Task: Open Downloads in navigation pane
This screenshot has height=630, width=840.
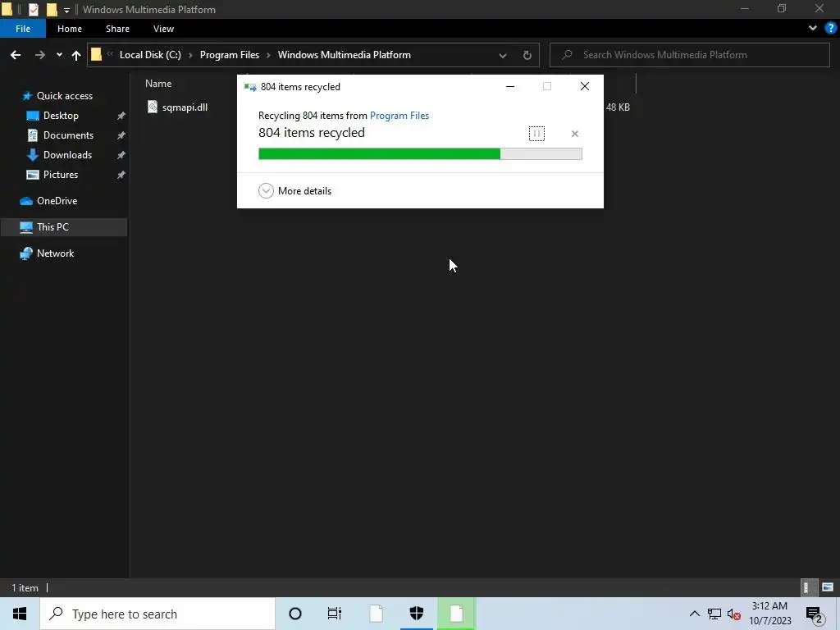Action: pyautogui.click(x=67, y=155)
